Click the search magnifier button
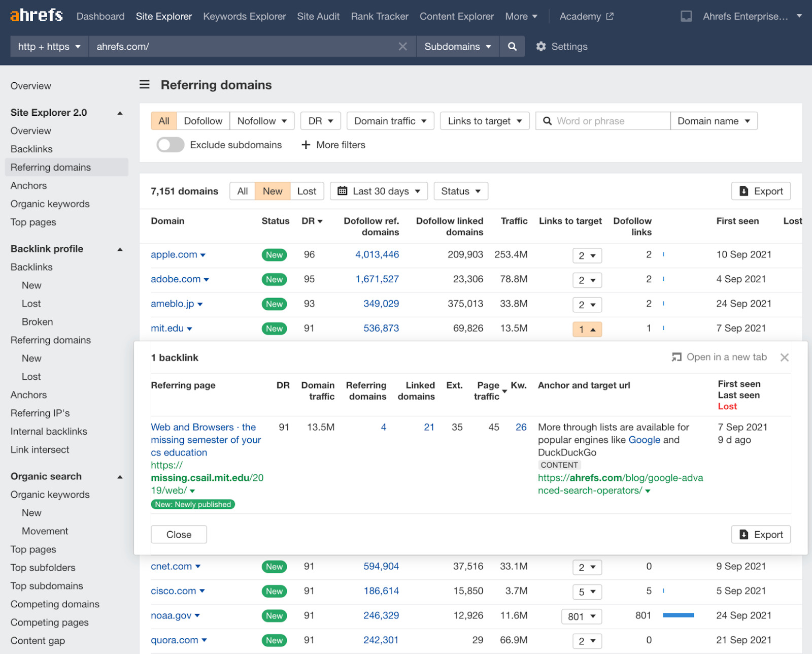Viewport: 812px width, 654px height. tap(512, 47)
